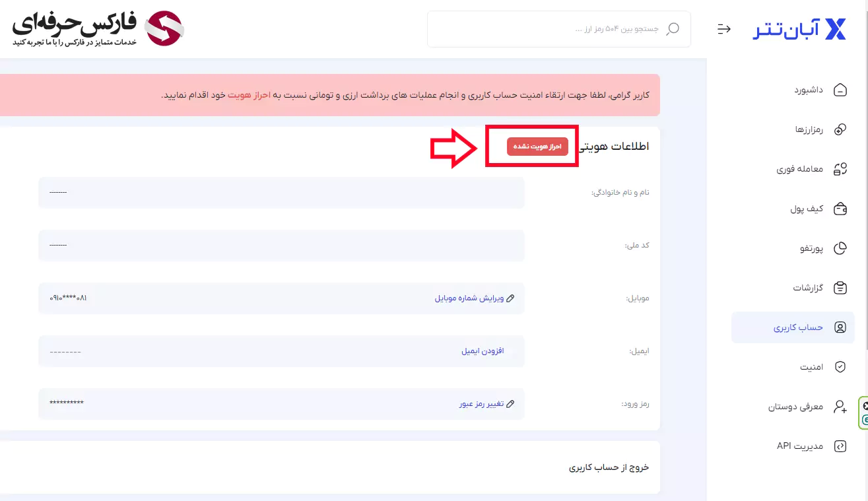Viewport: 868px width, 501px height.
Task: Select حساب کاربری menu item
Action: tap(793, 327)
